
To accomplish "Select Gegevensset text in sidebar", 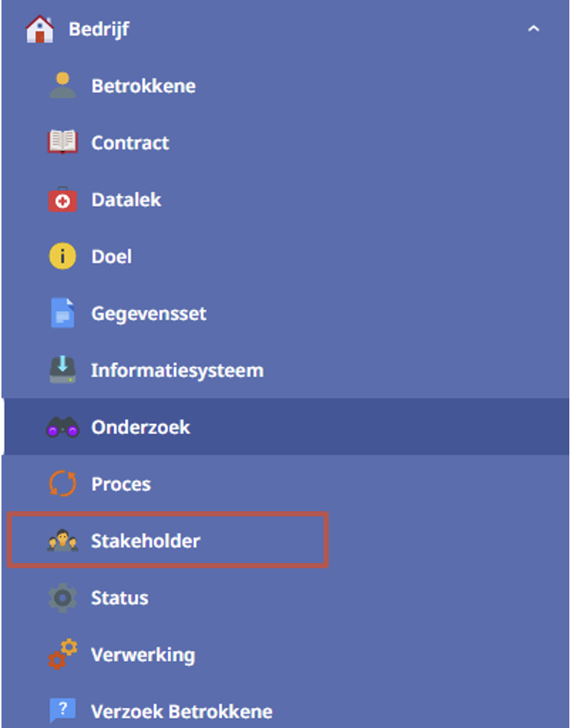I will (149, 314).
